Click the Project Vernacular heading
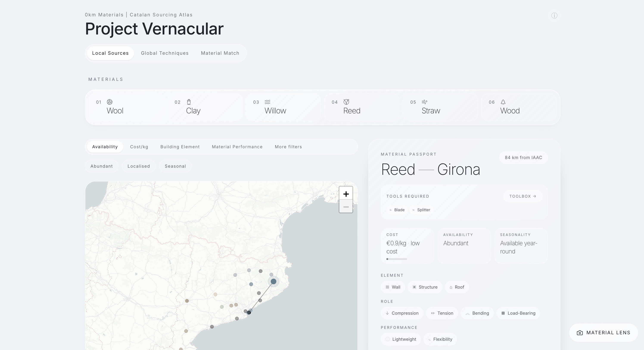Image resolution: width=644 pixels, height=350 pixels. tap(154, 29)
